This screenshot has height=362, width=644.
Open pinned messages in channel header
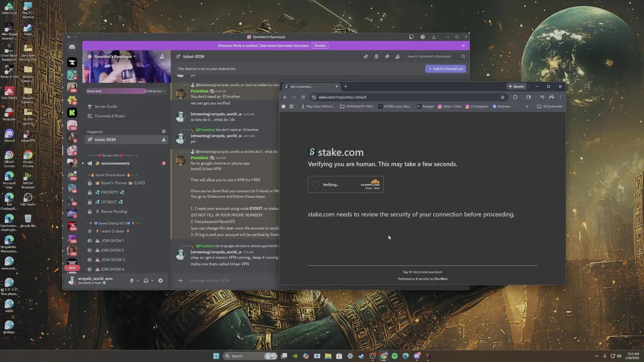pyautogui.click(x=387, y=56)
